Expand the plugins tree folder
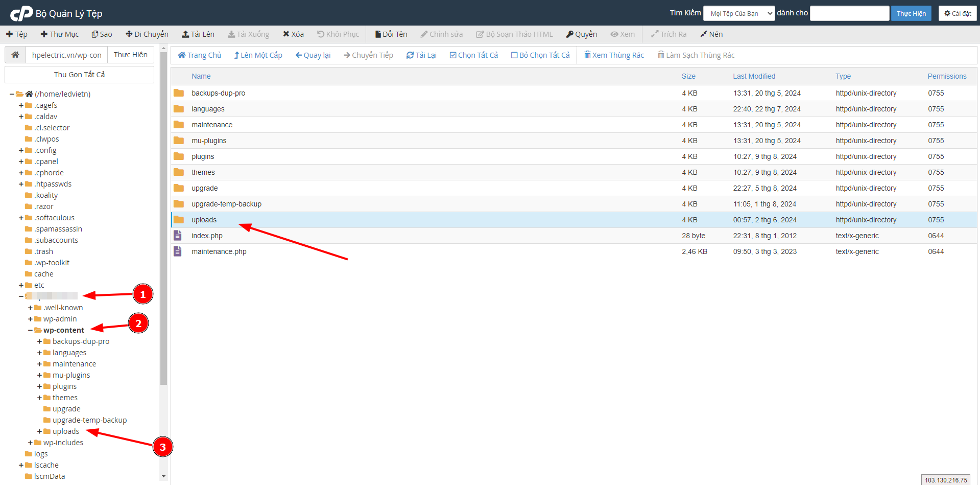Screen dimensions: 980x485 click(x=39, y=386)
